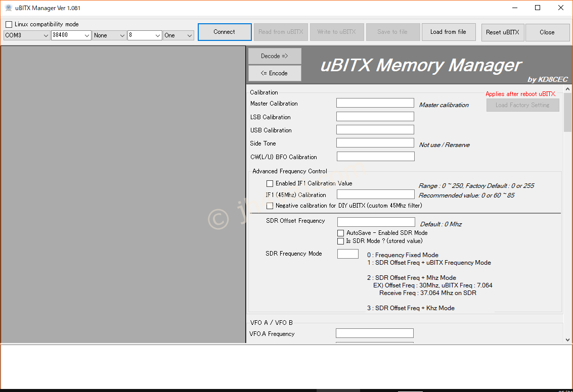Click the <= Encode button
Viewport: 573px width, 392px height.
275,73
